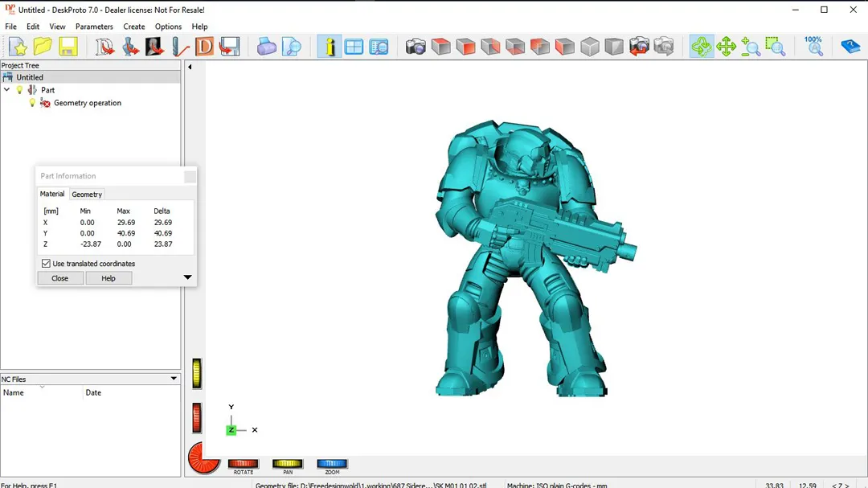Click the Load Bitmap file portrait icon
Viewport: 868px width, 488px height.
point(154,47)
